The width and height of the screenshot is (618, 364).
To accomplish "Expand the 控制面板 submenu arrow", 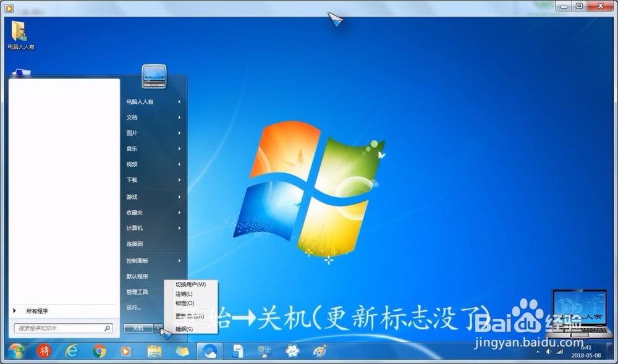I will pyautogui.click(x=179, y=261).
